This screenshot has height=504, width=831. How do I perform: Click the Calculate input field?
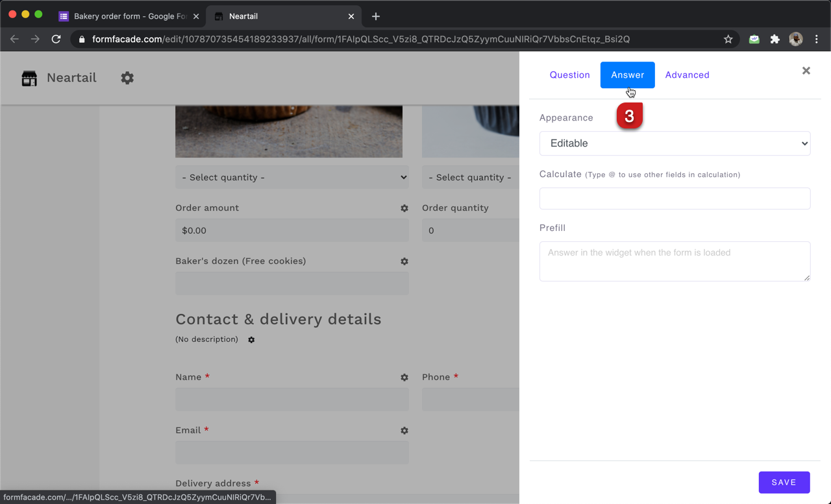tap(675, 198)
